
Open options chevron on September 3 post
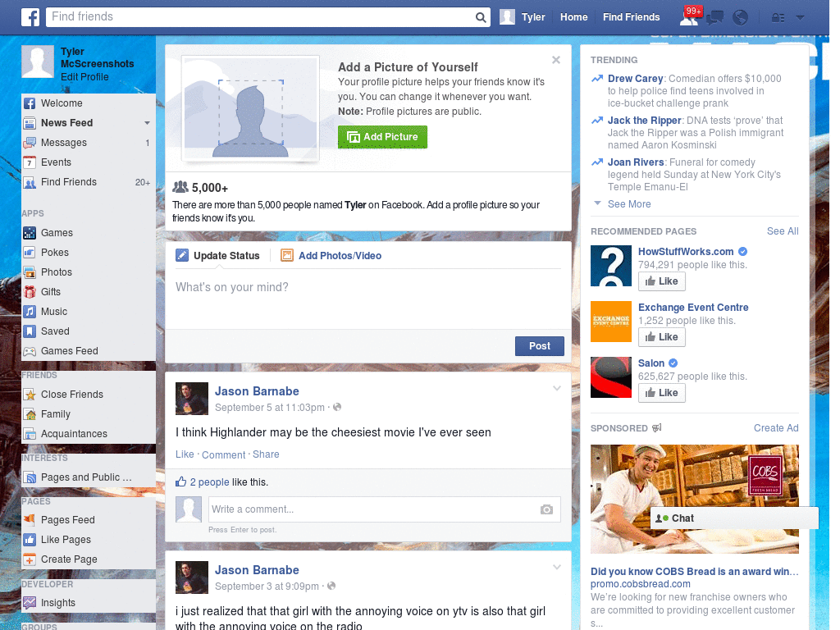pyautogui.click(x=557, y=567)
